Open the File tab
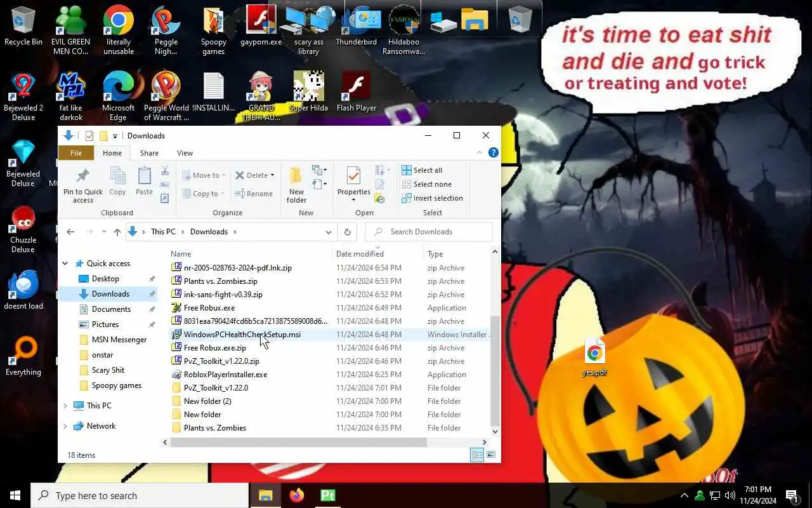The height and width of the screenshot is (508, 812). [x=76, y=153]
